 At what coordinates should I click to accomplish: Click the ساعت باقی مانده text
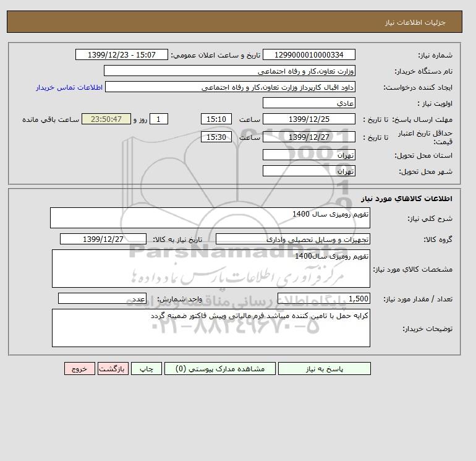coord(51,119)
